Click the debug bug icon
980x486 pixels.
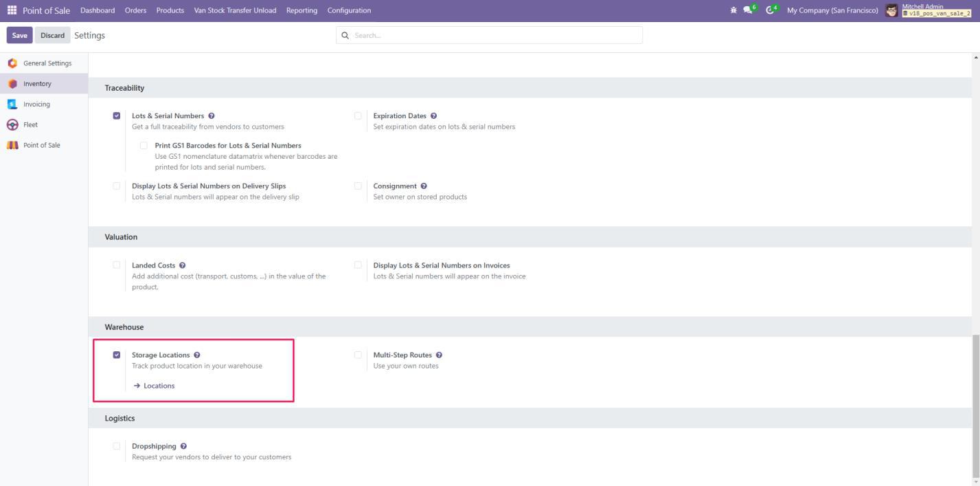click(x=734, y=10)
